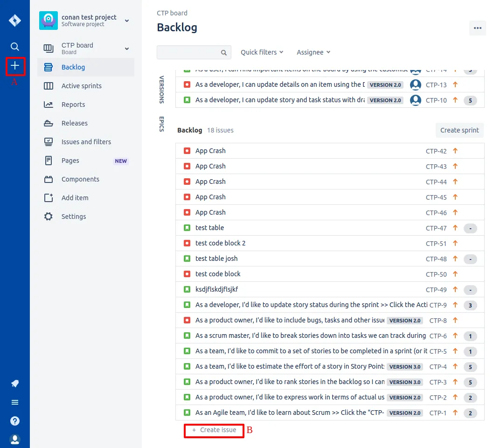Screen dimensions: 494x448
Task: Select Backlog in the sidebar
Action: click(x=86, y=67)
